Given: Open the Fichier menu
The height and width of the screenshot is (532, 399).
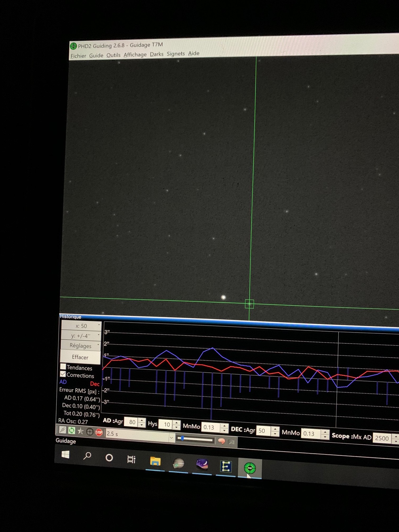Looking at the screenshot, I should coord(78,56).
